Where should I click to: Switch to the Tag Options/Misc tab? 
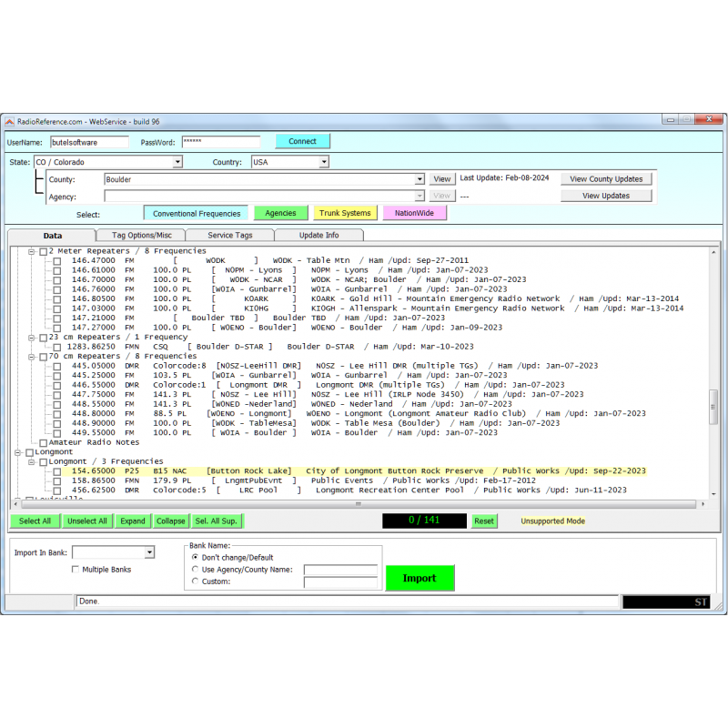click(x=143, y=234)
